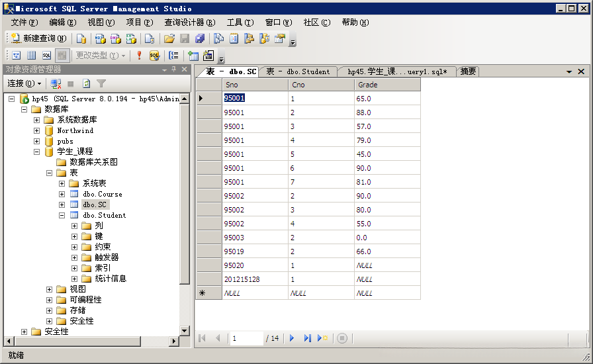The width and height of the screenshot is (593, 364).
Task: Show the Diagram pane icon
Action: pyautogui.click(x=17, y=56)
